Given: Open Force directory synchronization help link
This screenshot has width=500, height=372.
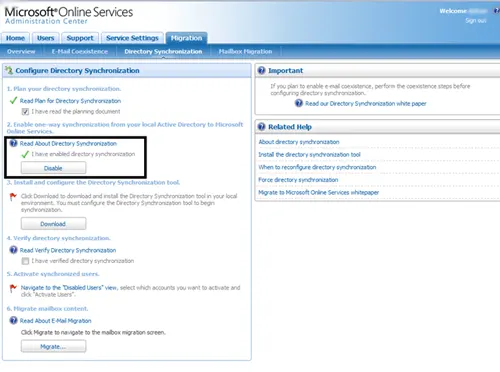Looking at the screenshot, I should click(x=298, y=180).
